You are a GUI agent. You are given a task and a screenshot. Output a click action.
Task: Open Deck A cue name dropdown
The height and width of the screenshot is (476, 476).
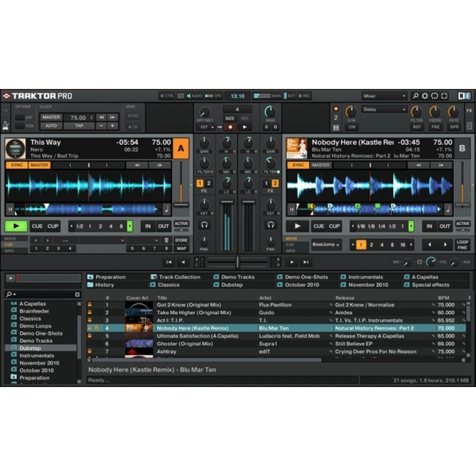pyautogui.click(x=102, y=240)
